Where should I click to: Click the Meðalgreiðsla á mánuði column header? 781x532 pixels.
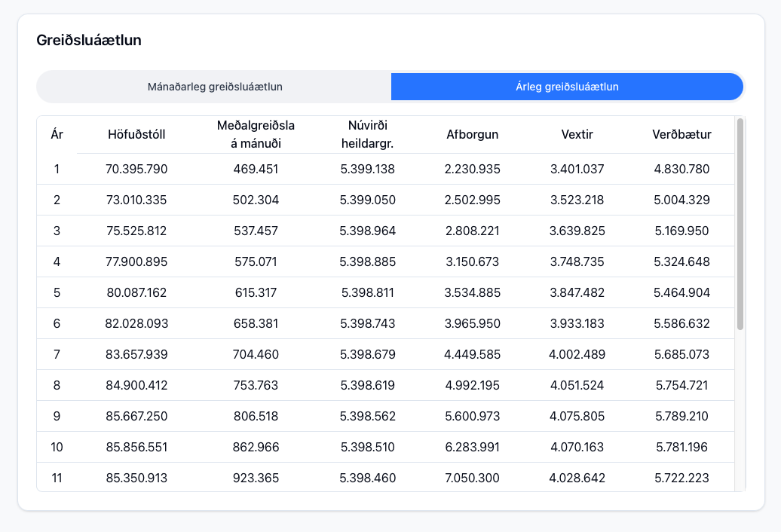(256, 135)
